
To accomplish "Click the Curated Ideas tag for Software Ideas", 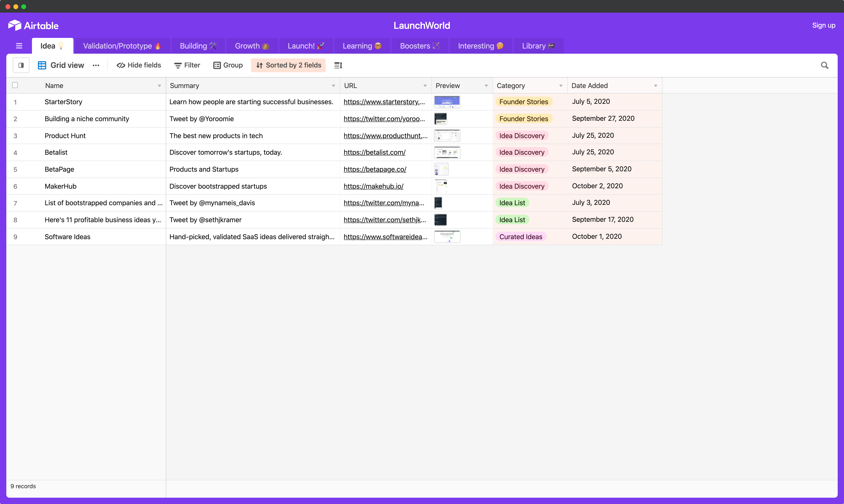I will 521,237.
